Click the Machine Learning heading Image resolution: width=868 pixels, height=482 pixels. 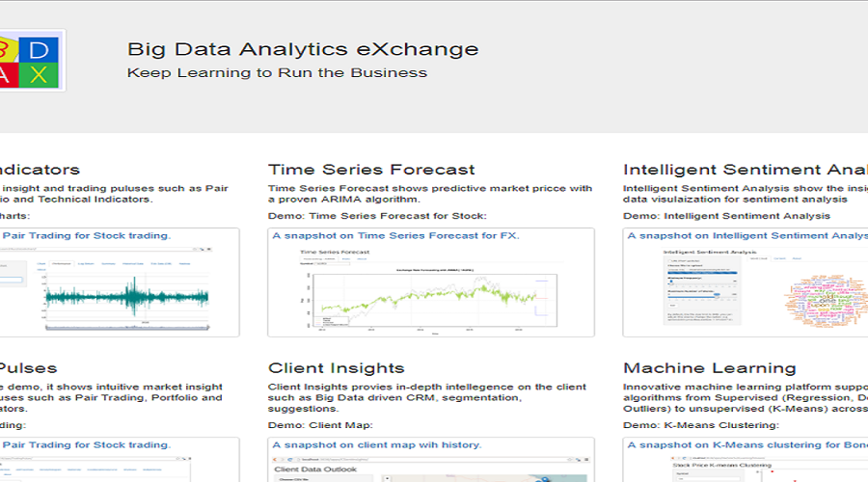coord(709,368)
